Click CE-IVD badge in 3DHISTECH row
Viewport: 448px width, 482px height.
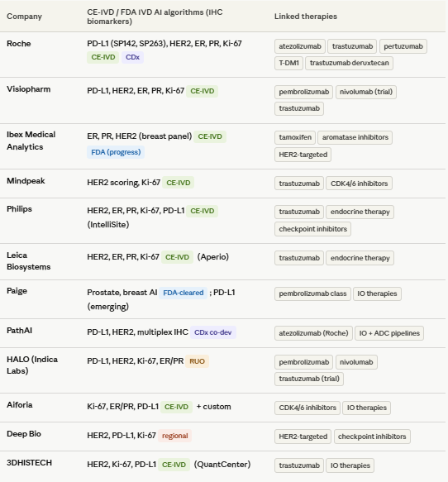click(174, 465)
